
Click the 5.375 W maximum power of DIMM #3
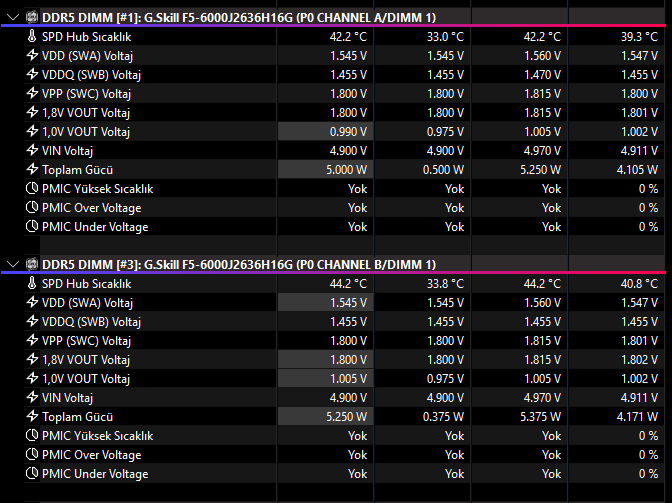540,417
